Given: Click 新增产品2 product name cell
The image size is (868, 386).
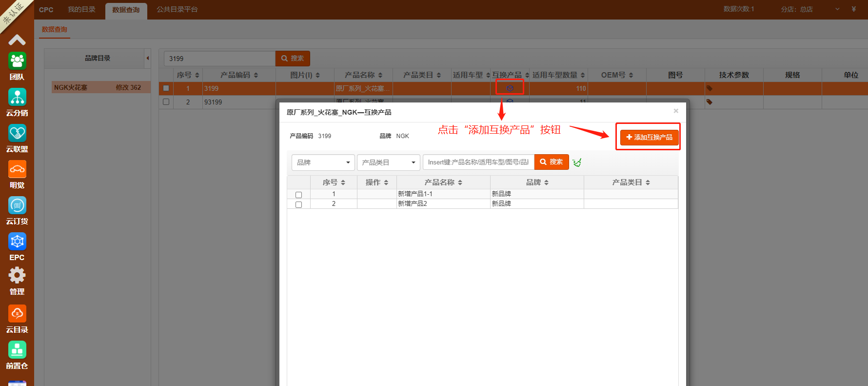Looking at the screenshot, I should (443, 203).
